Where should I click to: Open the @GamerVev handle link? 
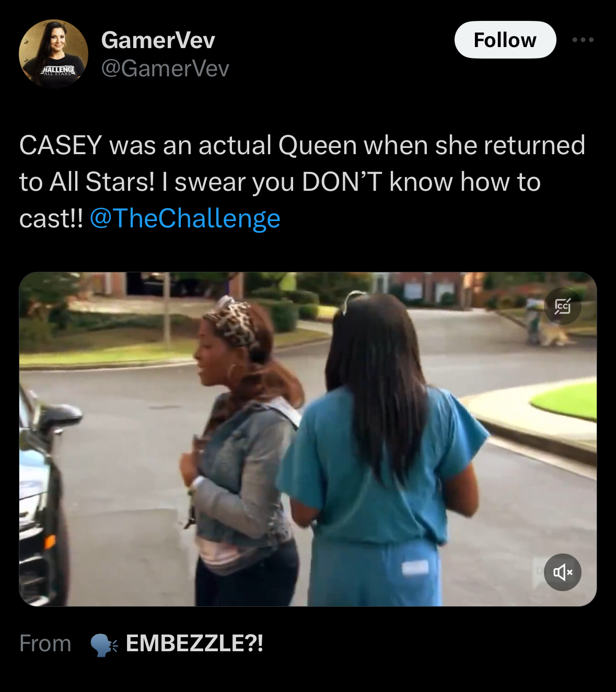point(165,68)
